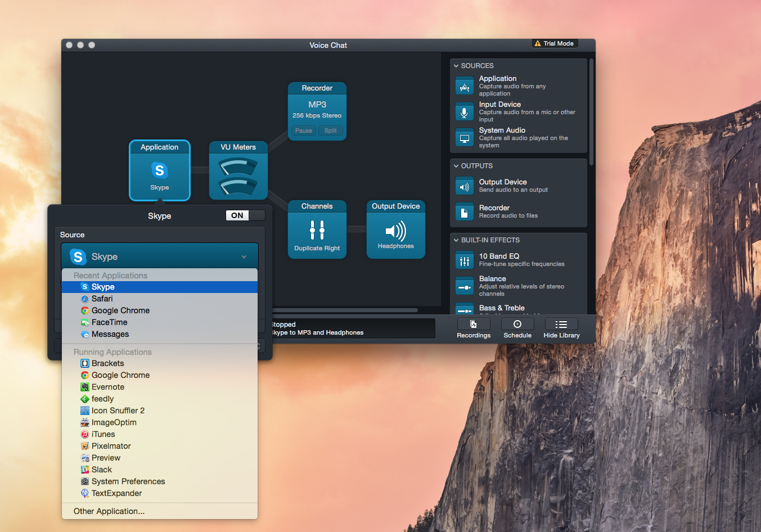The height and width of the screenshot is (532, 761).
Task: Choose Safari from Recent Applications
Action: 160,299
